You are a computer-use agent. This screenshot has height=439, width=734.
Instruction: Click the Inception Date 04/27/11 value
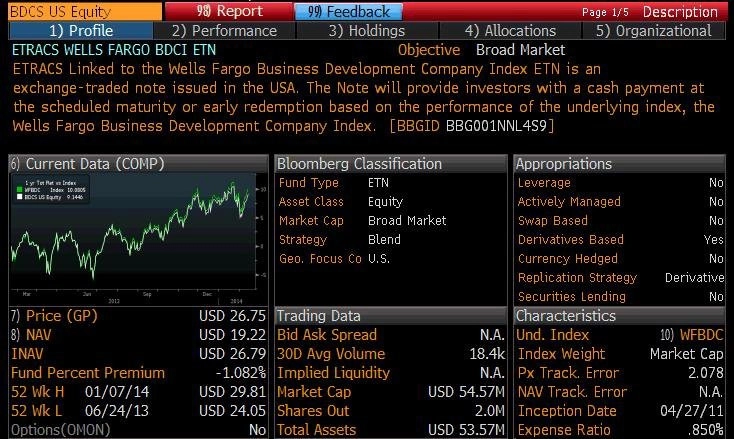[692, 411]
